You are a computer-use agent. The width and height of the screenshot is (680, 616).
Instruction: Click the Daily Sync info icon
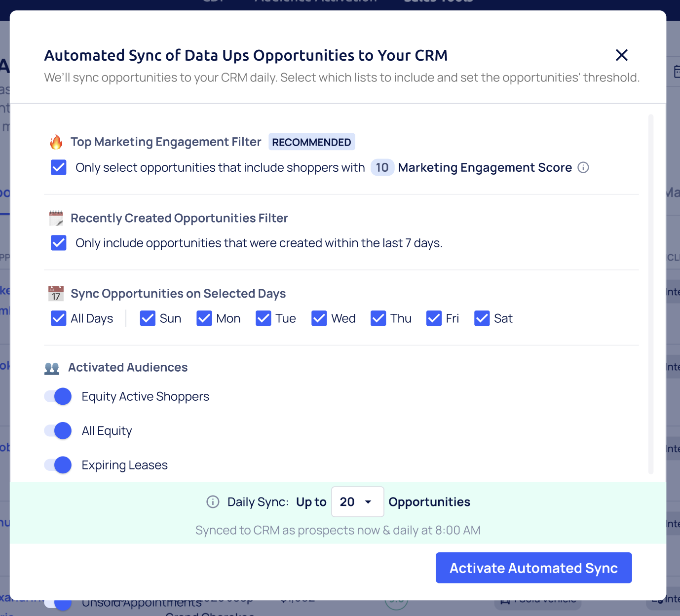[x=213, y=502]
